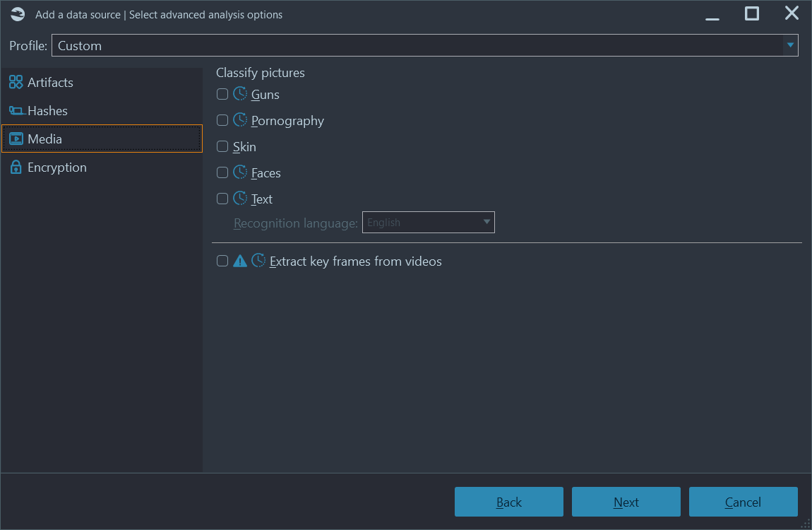
Task: Tick the Pornography classification checkbox
Action: coord(222,120)
